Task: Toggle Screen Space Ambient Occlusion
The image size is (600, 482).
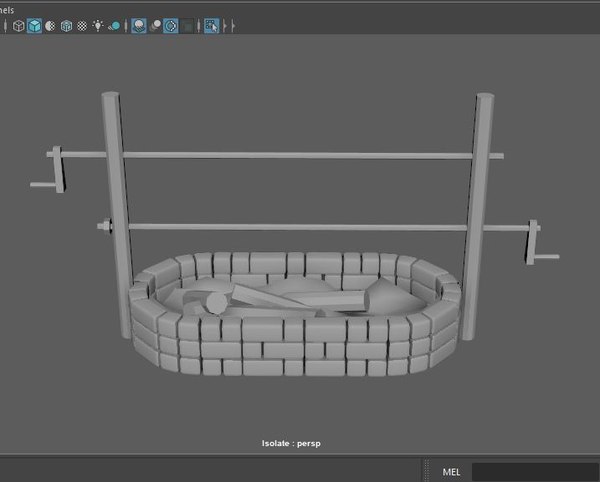Action: point(139,25)
